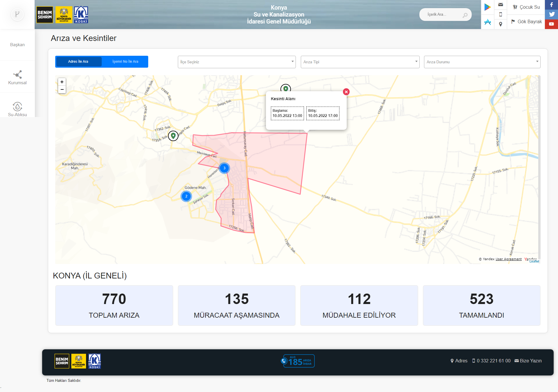
Task: Click the Bize Yazın footer link
Action: pos(528,361)
